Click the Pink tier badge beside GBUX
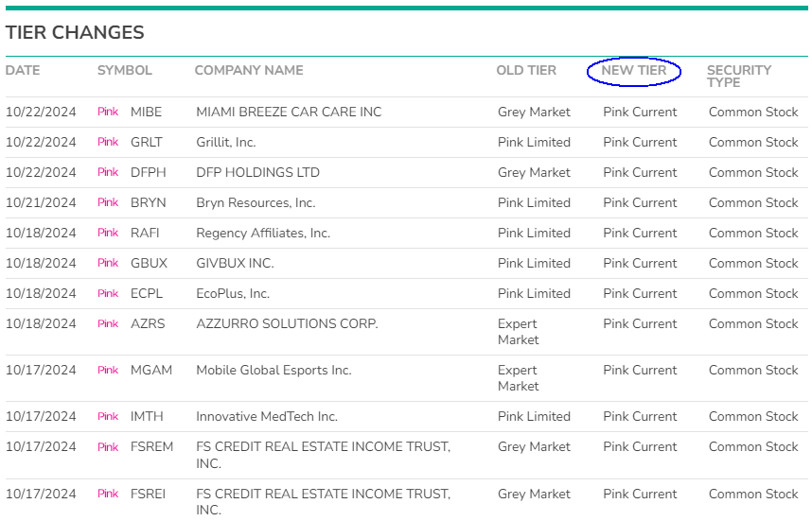Screen dimensions: 812x521 tap(108, 263)
